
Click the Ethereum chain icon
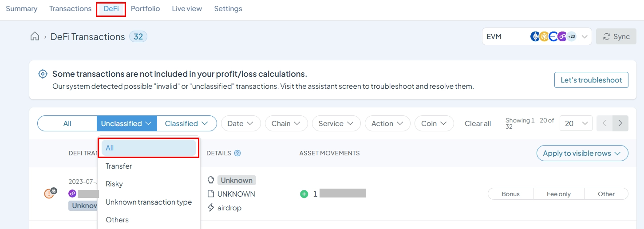(x=535, y=36)
